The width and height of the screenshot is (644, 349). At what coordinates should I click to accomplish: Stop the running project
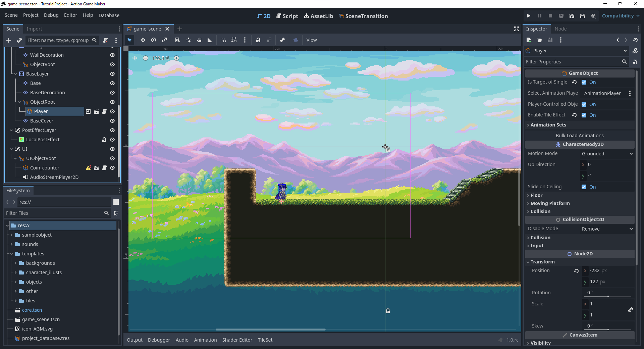click(x=550, y=16)
